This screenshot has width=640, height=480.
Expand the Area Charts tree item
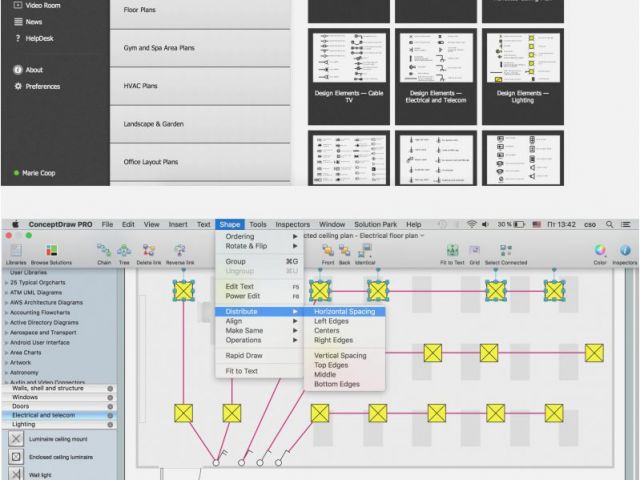[x=7, y=353]
